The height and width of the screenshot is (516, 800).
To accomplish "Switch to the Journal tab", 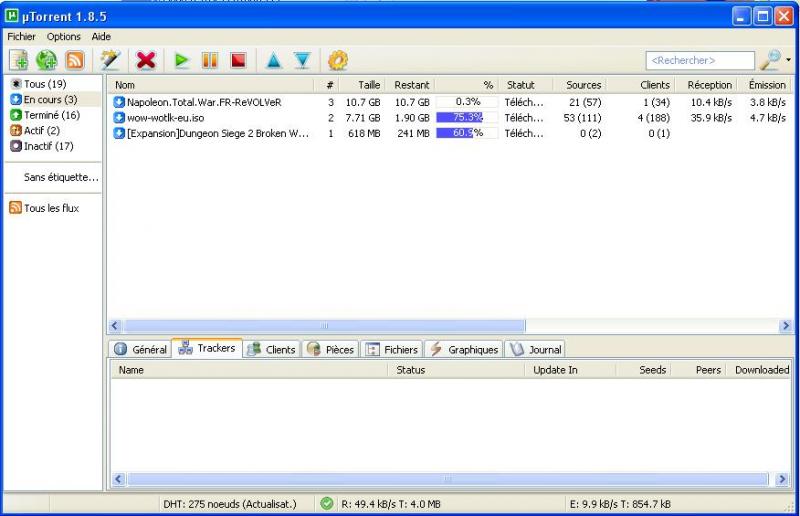I will click(x=535, y=350).
